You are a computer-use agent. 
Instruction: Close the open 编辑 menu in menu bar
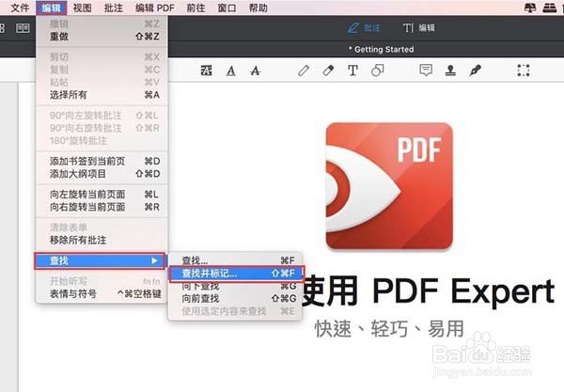point(51,8)
